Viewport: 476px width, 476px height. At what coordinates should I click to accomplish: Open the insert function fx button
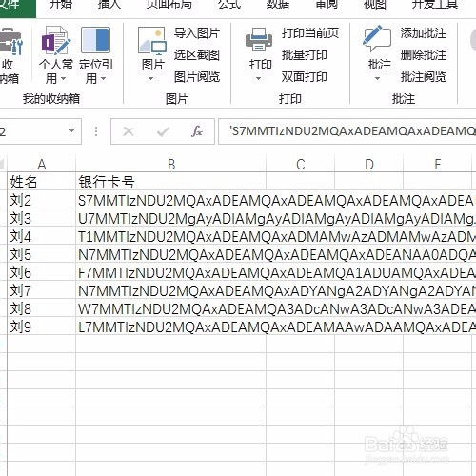click(197, 131)
